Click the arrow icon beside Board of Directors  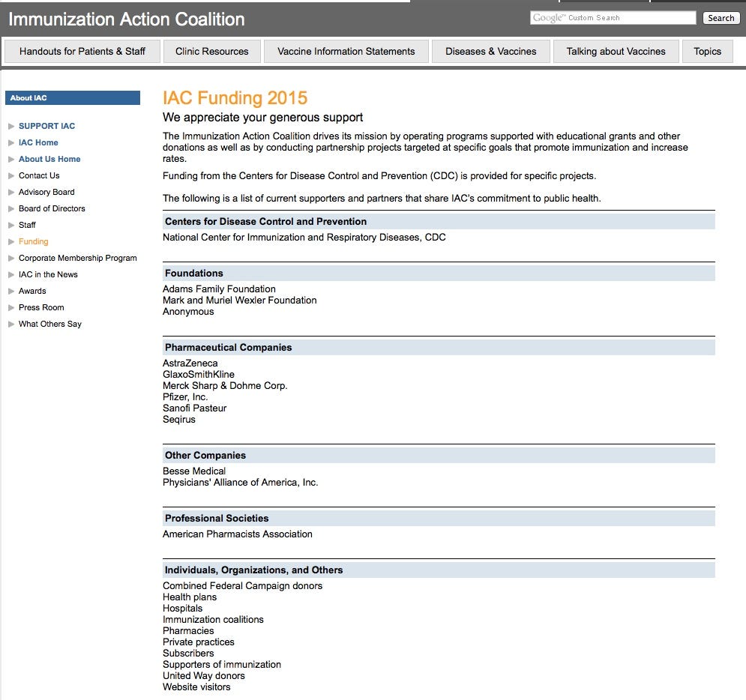(x=11, y=209)
